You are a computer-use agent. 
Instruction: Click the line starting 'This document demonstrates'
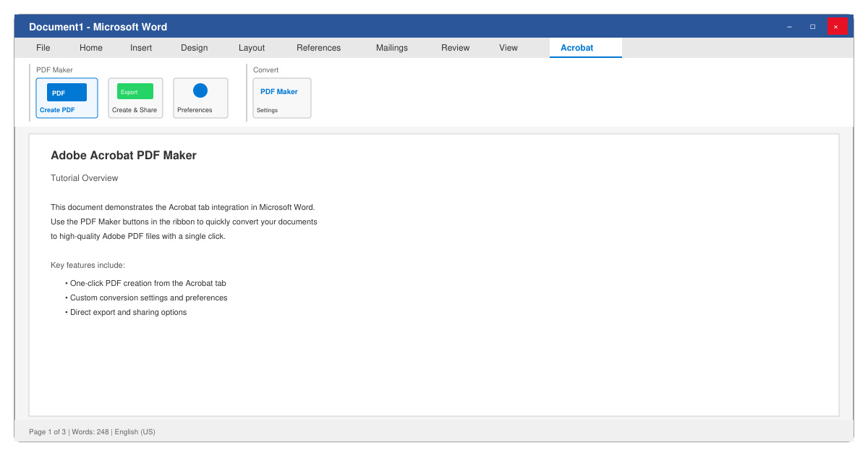click(183, 207)
